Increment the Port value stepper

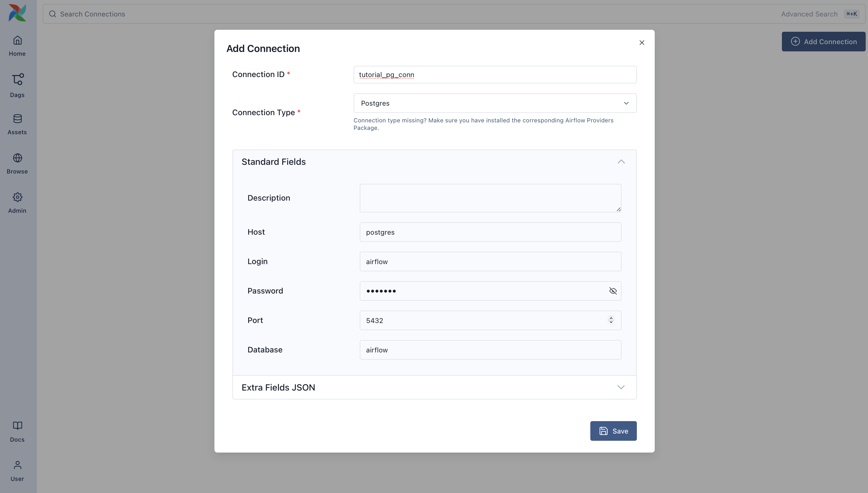click(611, 318)
